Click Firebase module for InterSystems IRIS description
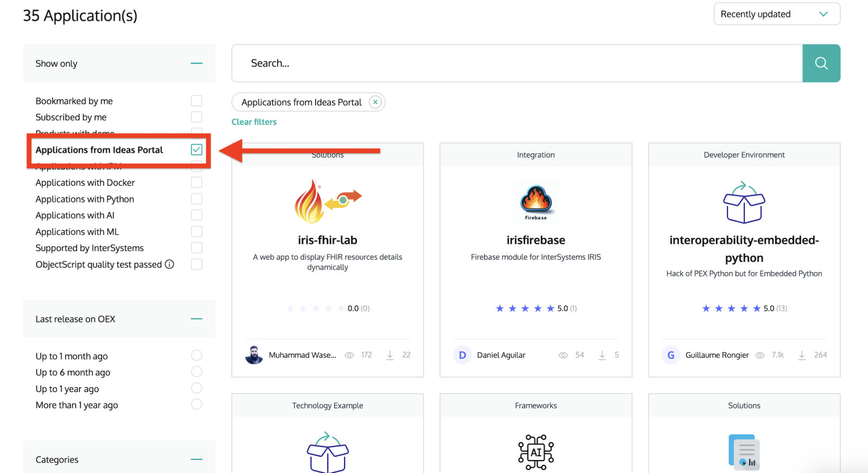 (x=536, y=257)
